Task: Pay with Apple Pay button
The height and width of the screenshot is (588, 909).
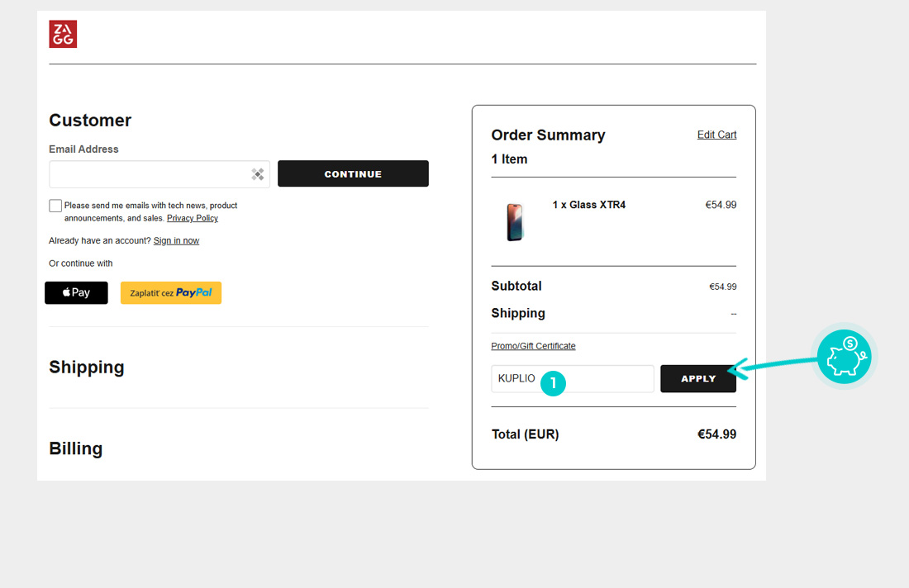Action: pos(77,292)
